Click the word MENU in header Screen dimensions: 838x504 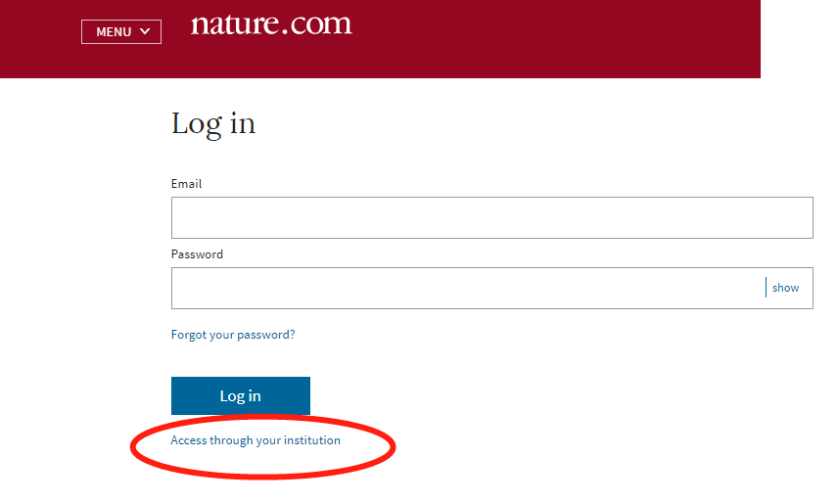tap(113, 32)
